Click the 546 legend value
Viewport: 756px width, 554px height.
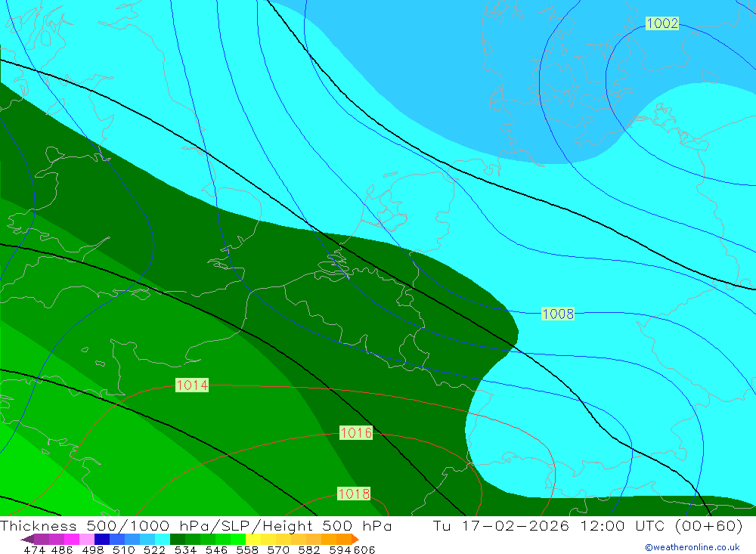216,549
